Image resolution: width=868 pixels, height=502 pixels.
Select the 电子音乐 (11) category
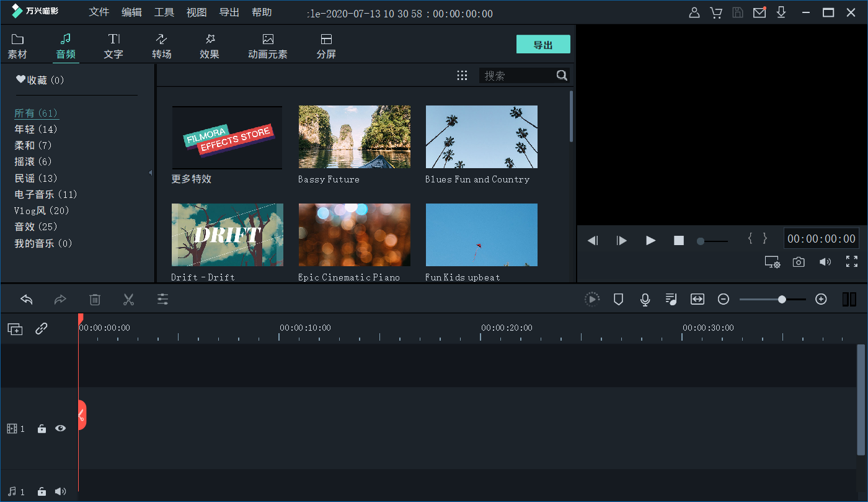coord(46,194)
